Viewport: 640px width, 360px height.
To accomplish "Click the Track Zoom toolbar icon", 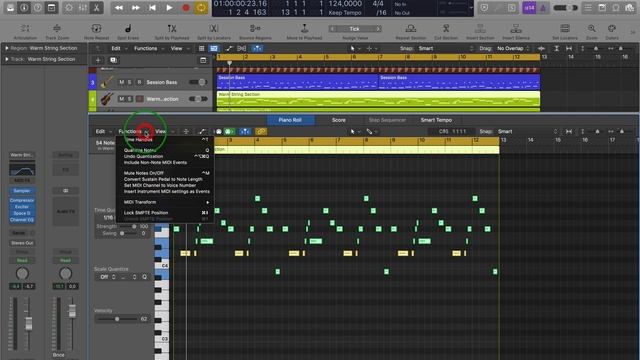I will tap(57, 29).
